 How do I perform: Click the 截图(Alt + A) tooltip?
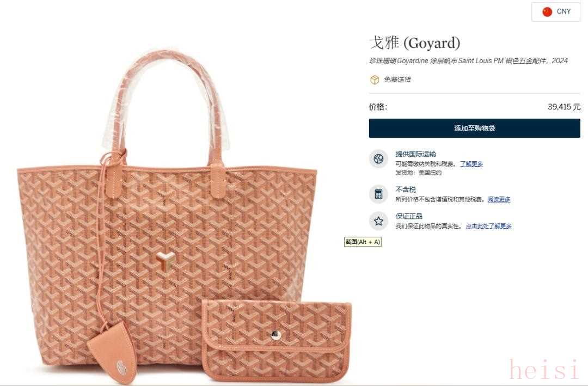coord(363,242)
